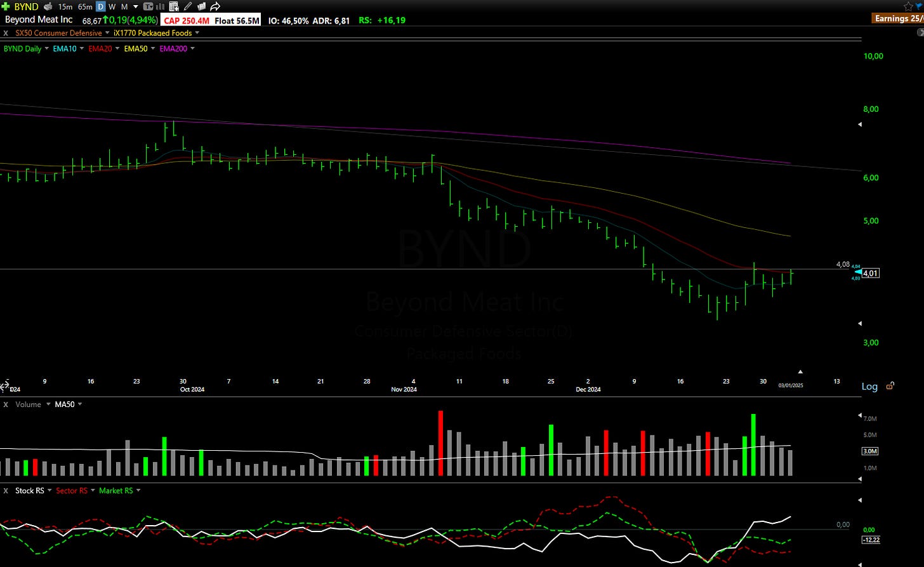Open the EMA50 settings dropdown

pos(153,48)
